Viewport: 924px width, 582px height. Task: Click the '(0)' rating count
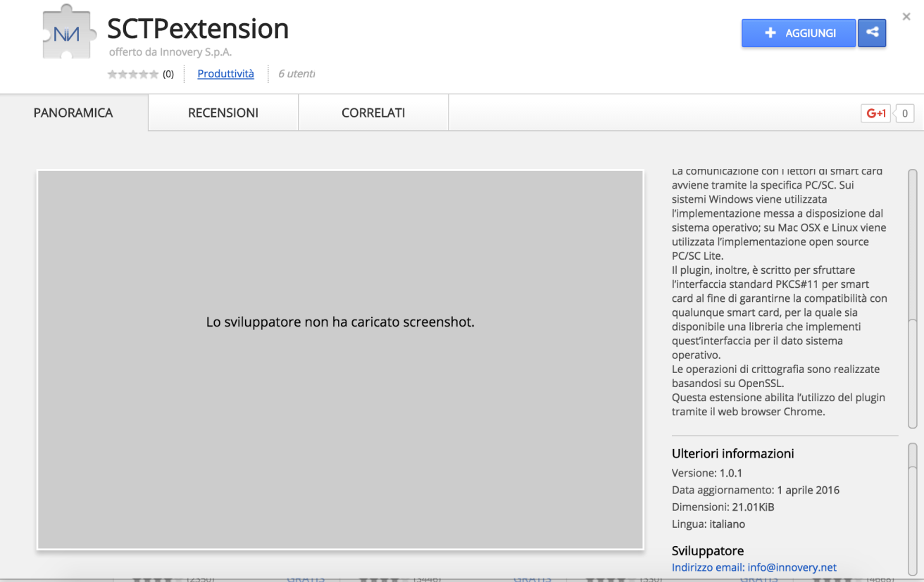click(168, 74)
